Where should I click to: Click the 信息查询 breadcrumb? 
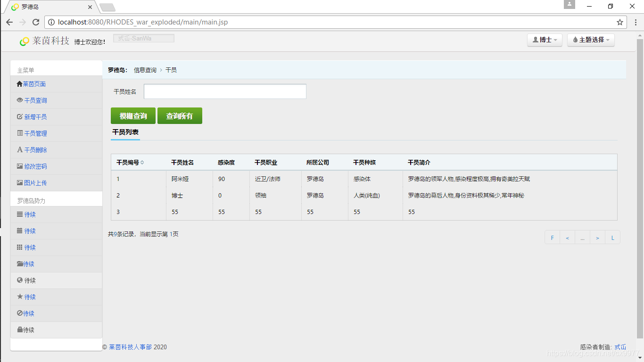145,70
